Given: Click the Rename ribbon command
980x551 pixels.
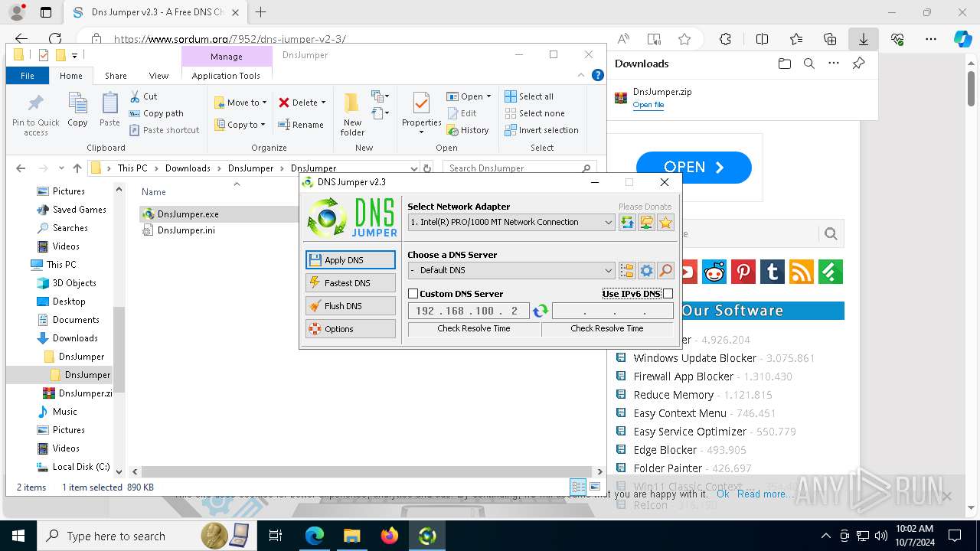Looking at the screenshot, I should tap(301, 125).
